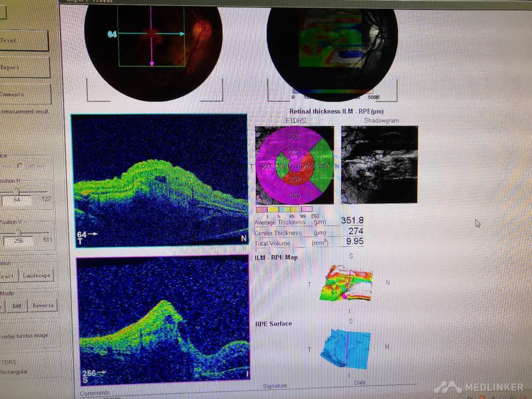This screenshot has height=399, width=532.
Task: Click the Position V value field showing 256
Action: 18,241
